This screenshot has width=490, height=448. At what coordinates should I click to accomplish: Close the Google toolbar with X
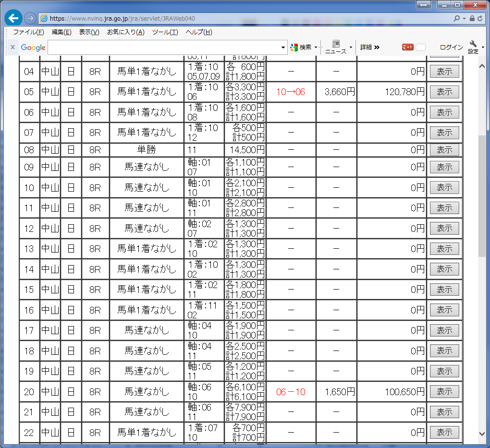coord(13,47)
